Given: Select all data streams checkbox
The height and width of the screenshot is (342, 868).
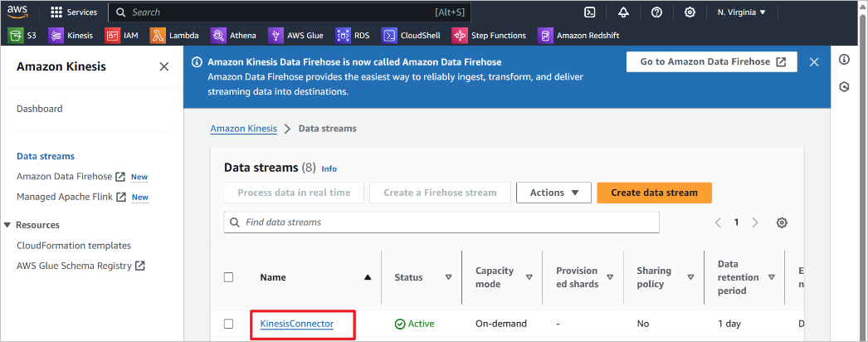Looking at the screenshot, I should click(229, 277).
